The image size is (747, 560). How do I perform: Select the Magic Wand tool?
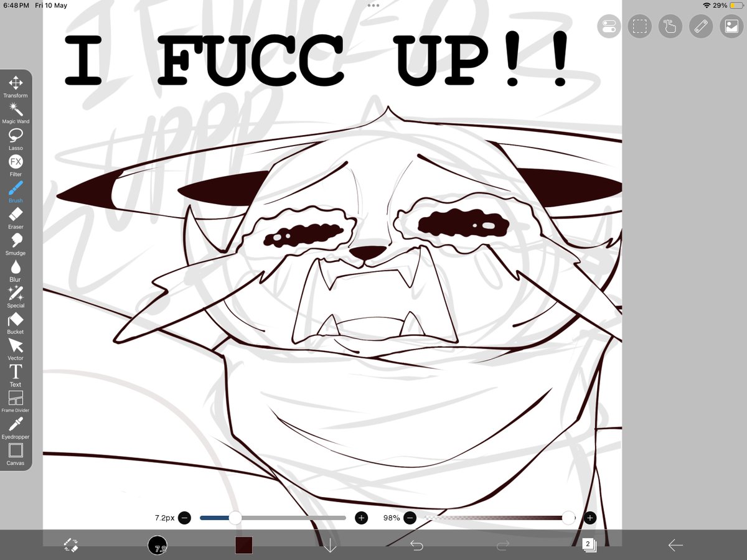(16, 113)
